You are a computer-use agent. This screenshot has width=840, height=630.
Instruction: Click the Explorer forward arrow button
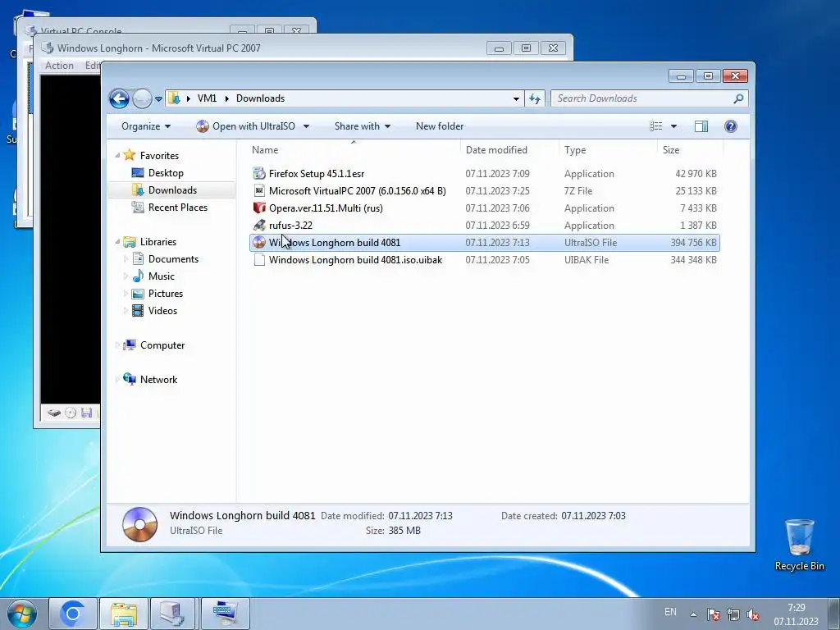(142, 98)
